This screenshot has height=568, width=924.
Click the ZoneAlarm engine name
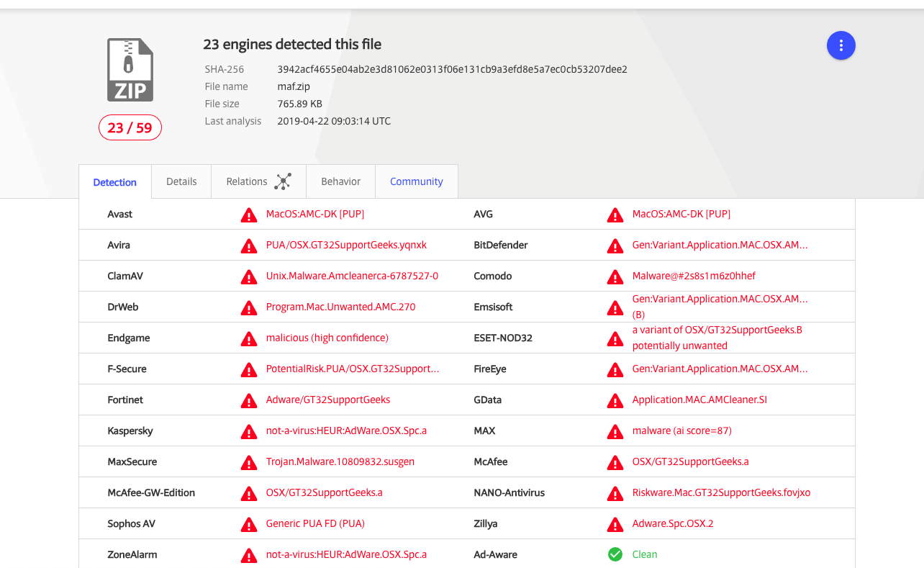(132, 554)
